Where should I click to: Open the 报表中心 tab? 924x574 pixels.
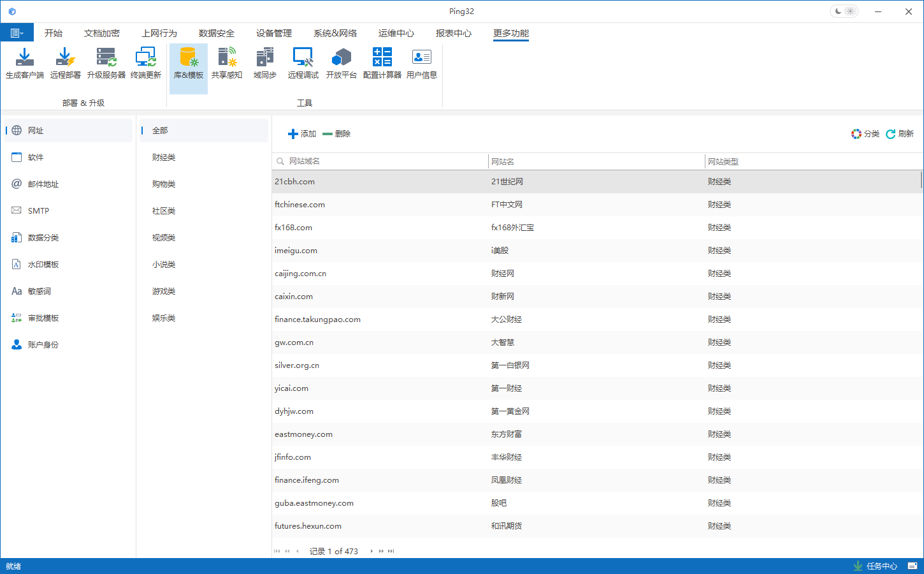tap(453, 33)
